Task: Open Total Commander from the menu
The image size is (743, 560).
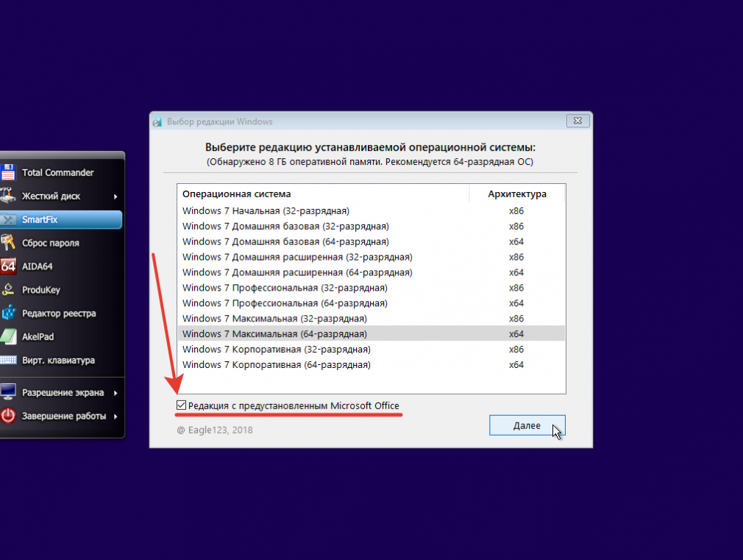Action: click(61, 173)
